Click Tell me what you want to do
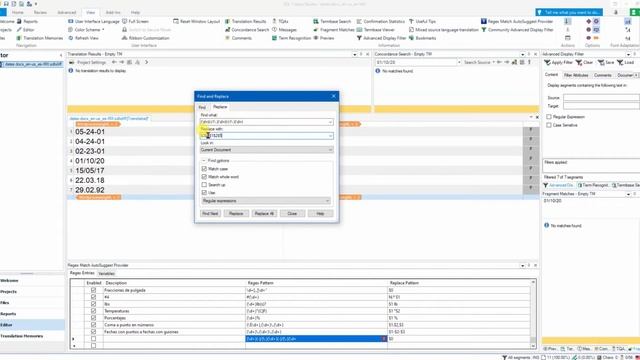The width and height of the screenshot is (640, 360). point(569,13)
